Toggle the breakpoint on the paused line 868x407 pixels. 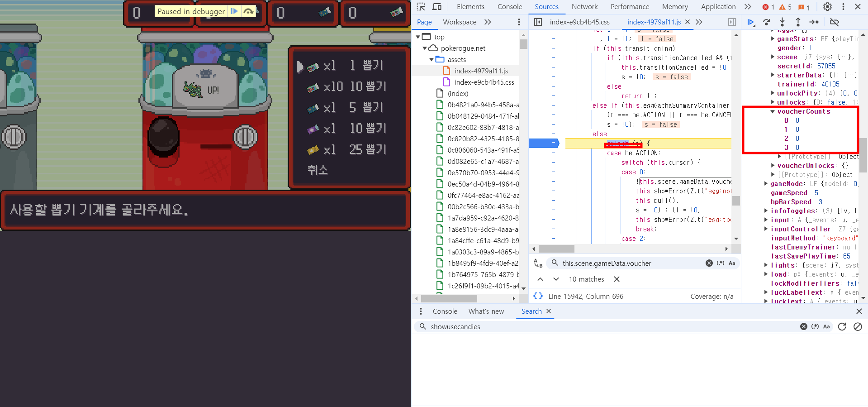(x=544, y=143)
